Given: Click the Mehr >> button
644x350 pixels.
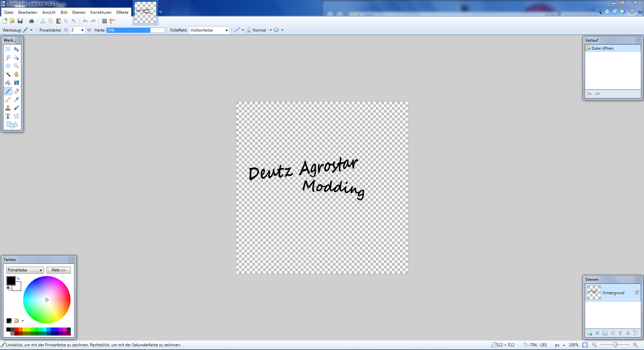Looking at the screenshot, I should point(58,270).
